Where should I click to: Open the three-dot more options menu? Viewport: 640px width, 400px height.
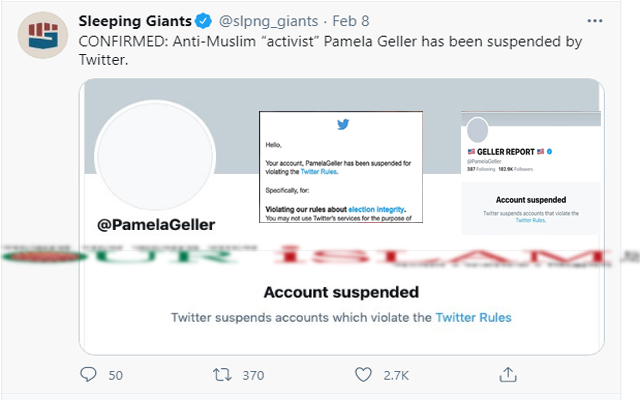[595, 21]
